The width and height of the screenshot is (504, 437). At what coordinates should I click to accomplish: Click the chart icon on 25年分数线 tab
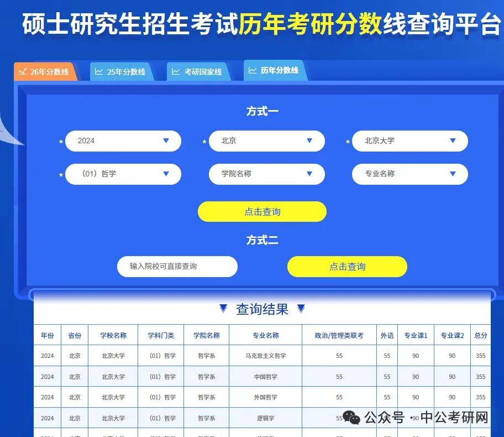click(x=99, y=71)
